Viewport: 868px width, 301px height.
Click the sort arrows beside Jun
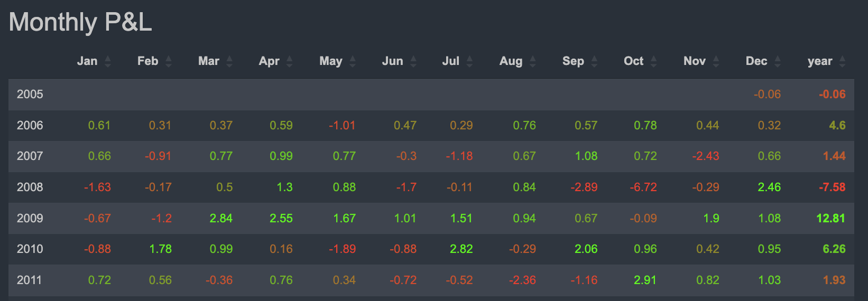[x=413, y=62]
